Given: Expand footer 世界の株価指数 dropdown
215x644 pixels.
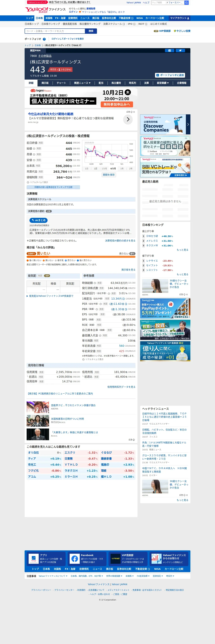Looking at the screenshot, I should 114,576.
